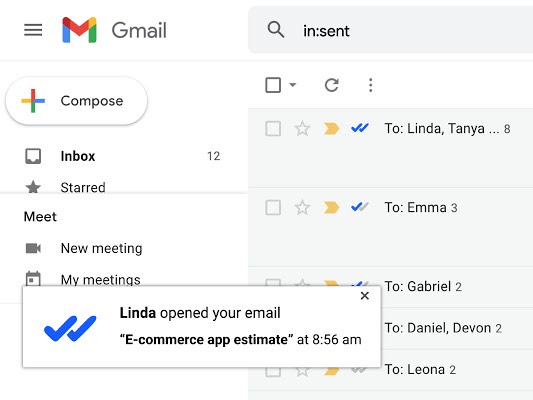Tick the checkbox for the Emma email
The image size is (533, 400).
click(x=273, y=208)
